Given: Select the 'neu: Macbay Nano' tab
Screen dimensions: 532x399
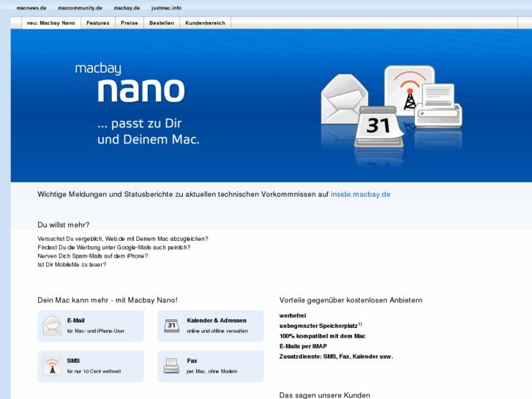Looking at the screenshot, I should 51,23.
